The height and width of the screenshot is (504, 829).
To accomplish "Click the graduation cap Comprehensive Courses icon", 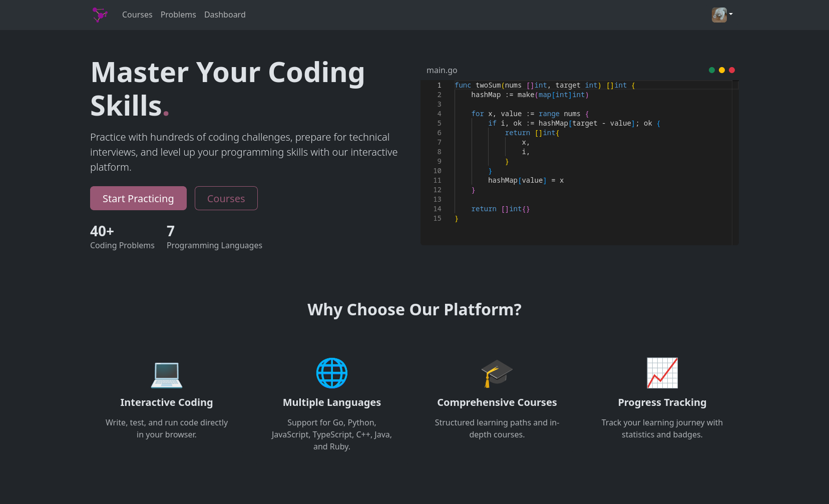I will [497, 373].
